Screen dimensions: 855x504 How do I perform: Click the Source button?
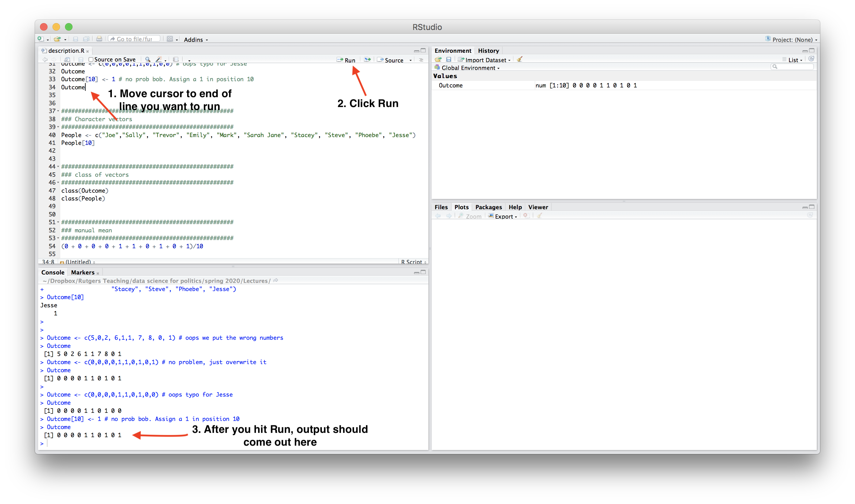390,60
